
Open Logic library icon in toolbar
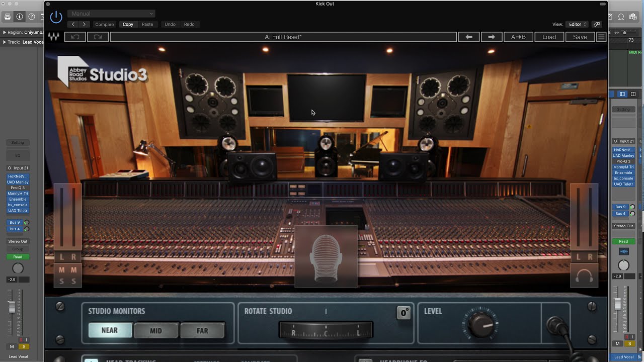click(8, 17)
